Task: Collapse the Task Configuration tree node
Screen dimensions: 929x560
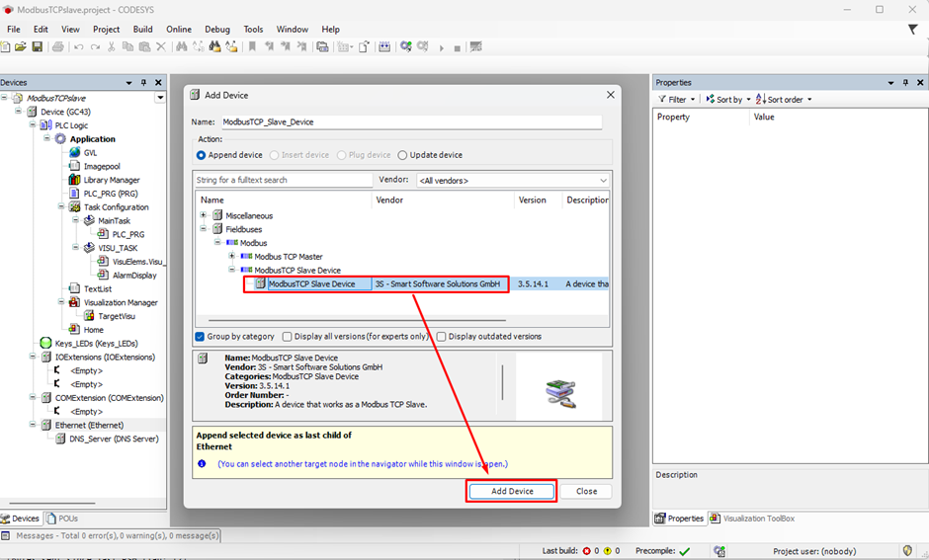Action: click(61, 206)
